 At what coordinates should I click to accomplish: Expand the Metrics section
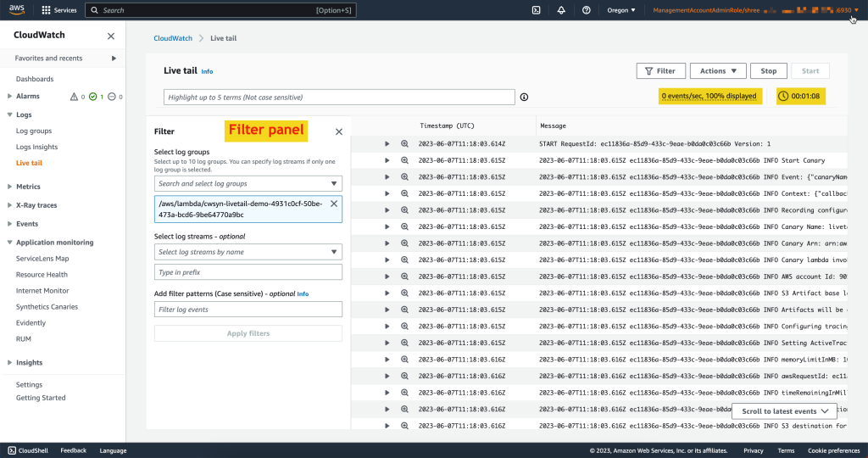click(9, 187)
